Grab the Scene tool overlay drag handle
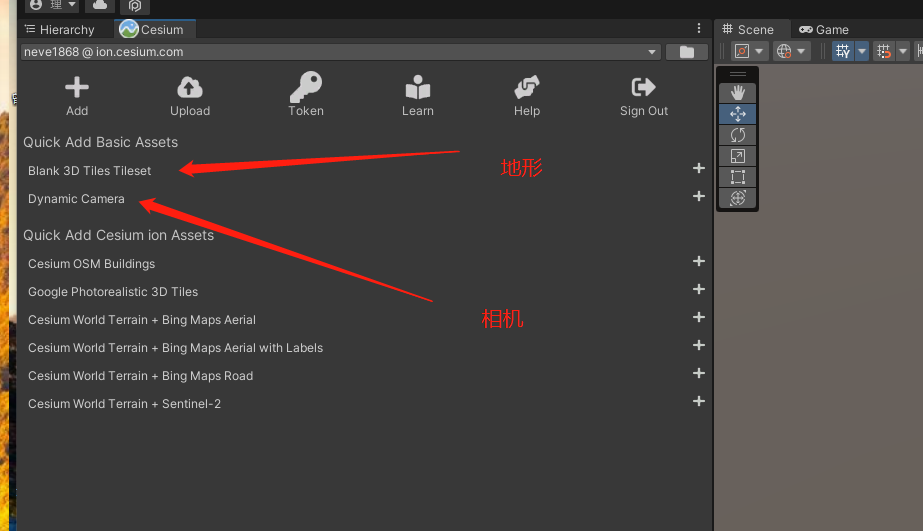This screenshot has width=923, height=531. pos(738,74)
